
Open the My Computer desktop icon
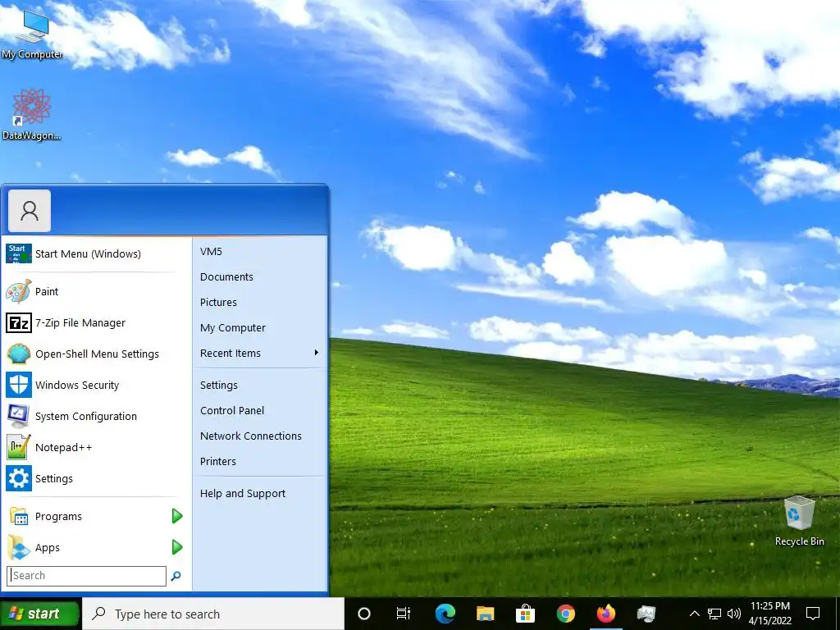pos(32,34)
